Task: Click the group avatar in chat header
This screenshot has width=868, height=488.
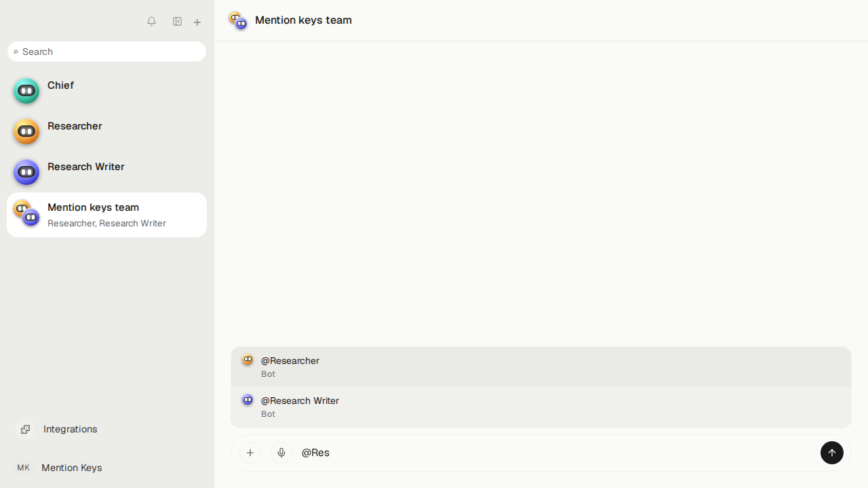Action: point(238,20)
